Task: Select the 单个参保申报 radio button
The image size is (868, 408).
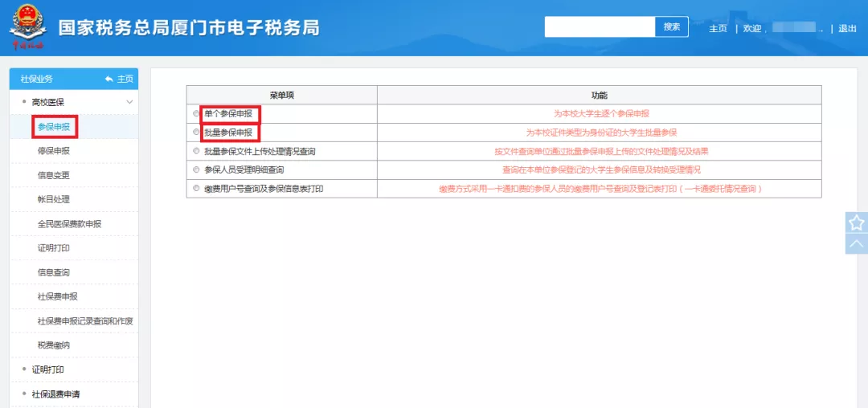Action: pos(196,113)
